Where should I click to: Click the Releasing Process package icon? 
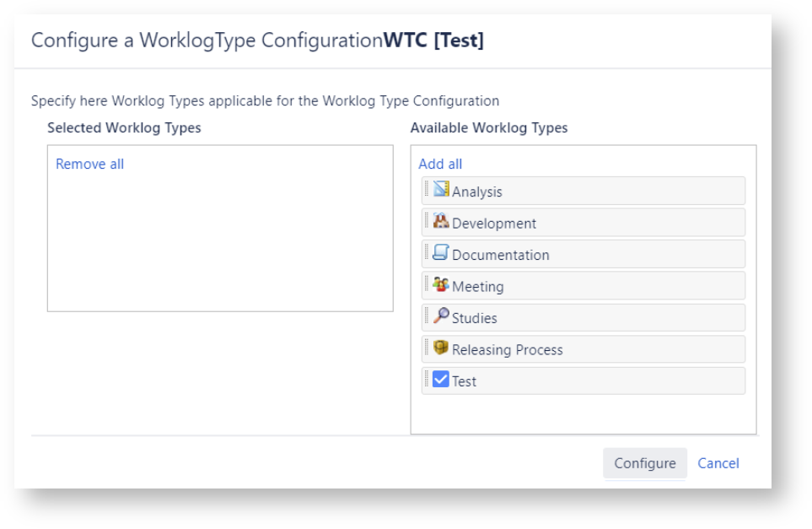pyautogui.click(x=441, y=348)
